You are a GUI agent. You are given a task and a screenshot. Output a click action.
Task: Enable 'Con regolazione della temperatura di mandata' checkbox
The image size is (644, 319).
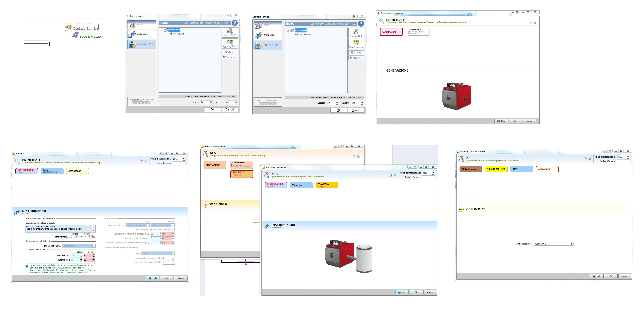(x=173, y=229)
